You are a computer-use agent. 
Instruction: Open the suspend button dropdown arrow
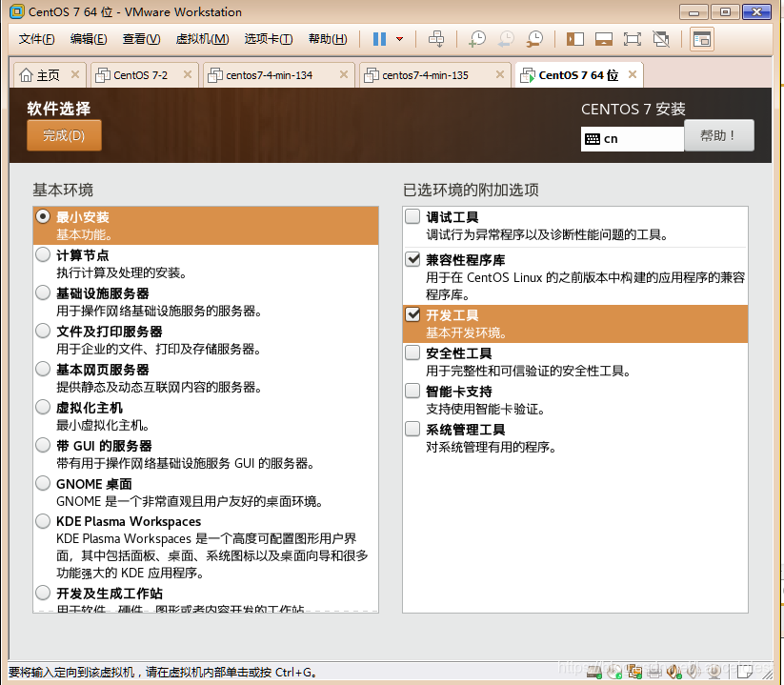click(x=397, y=38)
